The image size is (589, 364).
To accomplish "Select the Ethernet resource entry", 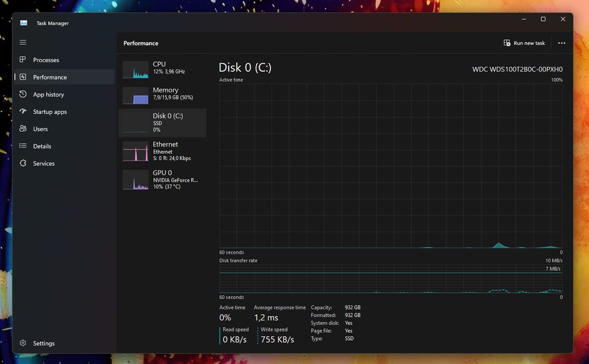I will click(162, 151).
